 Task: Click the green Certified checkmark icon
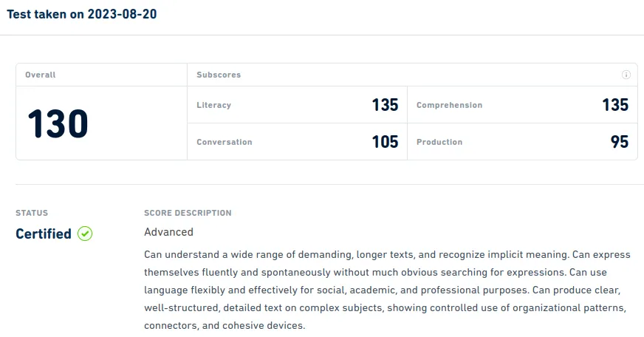(x=85, y=234)
